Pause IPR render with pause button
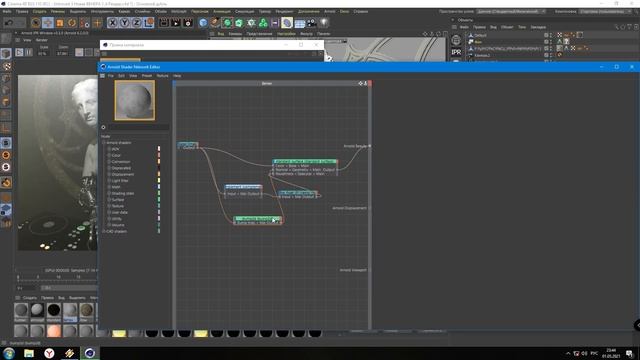 (29, 52)
